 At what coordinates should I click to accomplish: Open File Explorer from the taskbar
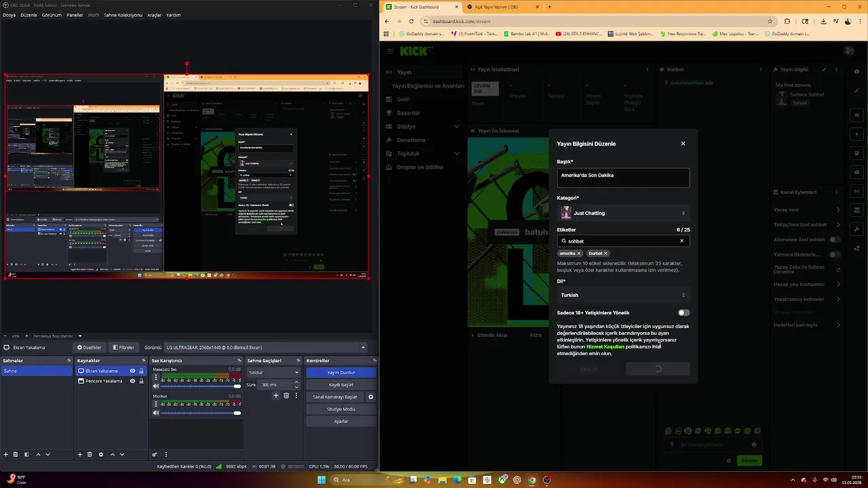443,480
